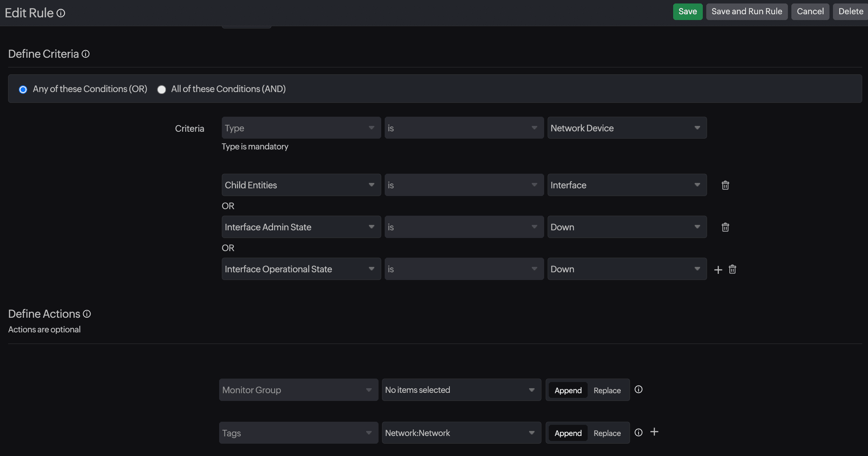This screenshot has height=456, width=868.
Task: Click Save and Run Rule
Action: click(x=746, y=11)
